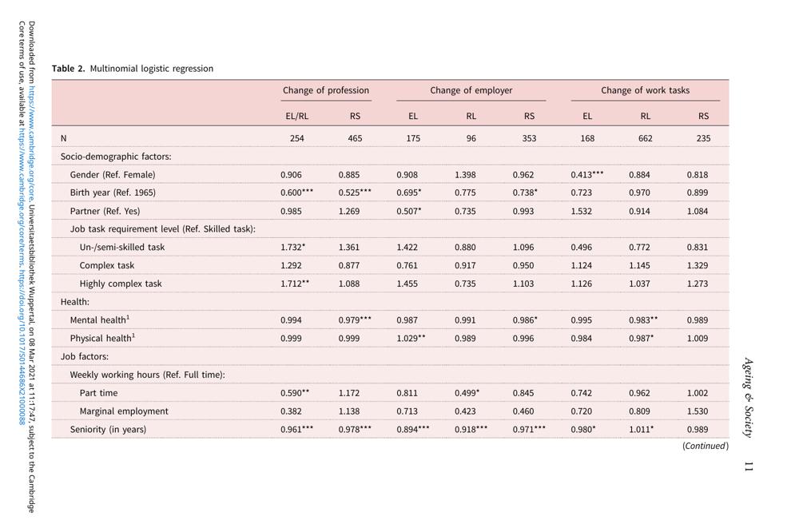Click the "Change of profession" column header
The image size is (799, 532).
coord(326,90)
